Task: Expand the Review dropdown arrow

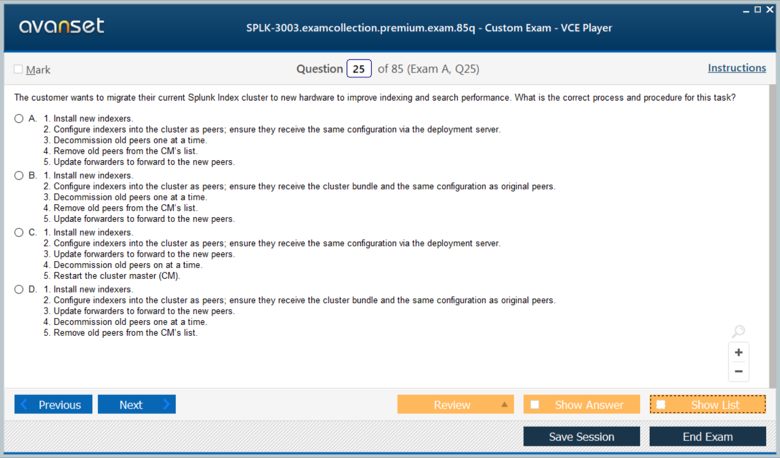Action: (x=504, y=404)
